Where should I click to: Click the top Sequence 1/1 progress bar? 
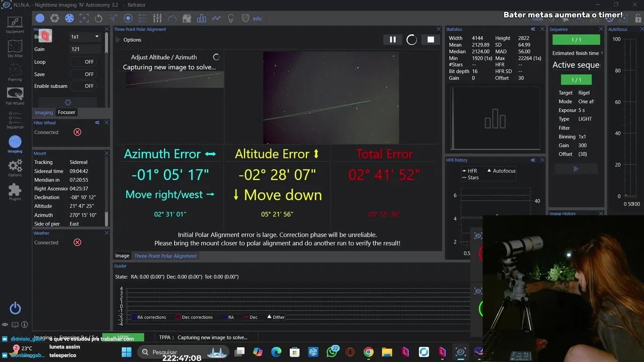pos(576,40)
